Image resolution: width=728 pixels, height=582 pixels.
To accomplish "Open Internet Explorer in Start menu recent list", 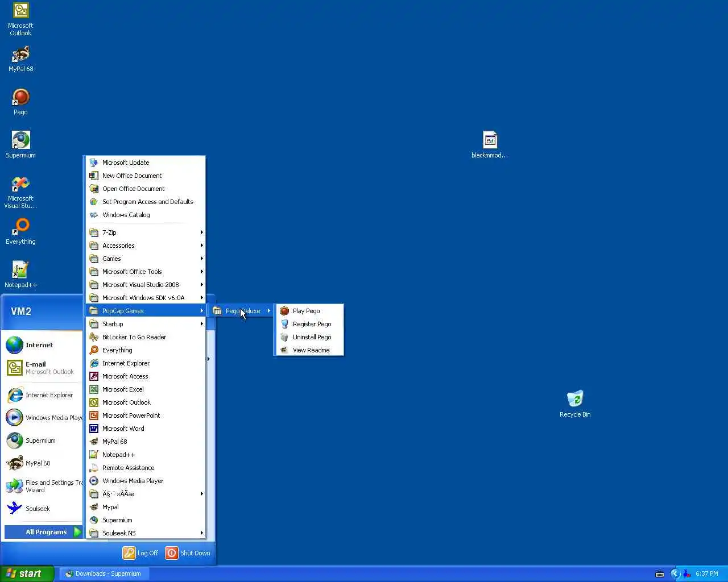I will coord(43,395).
